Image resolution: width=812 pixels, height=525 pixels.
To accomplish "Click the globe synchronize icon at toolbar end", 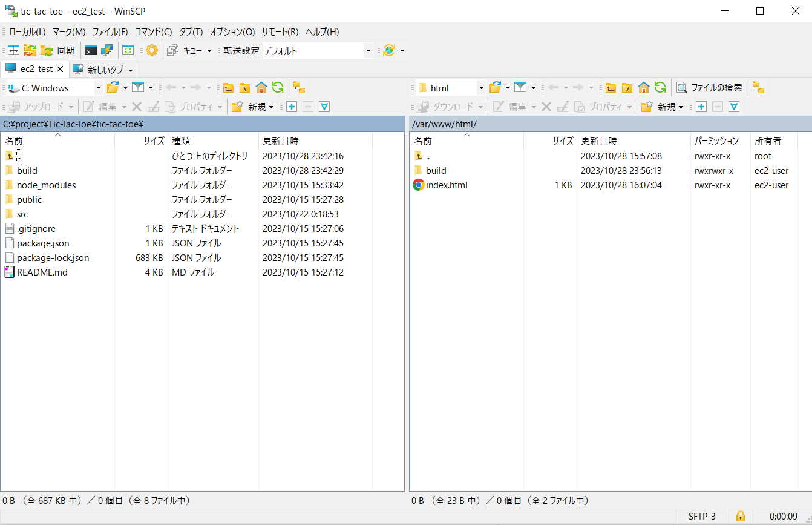I will 389,51.
